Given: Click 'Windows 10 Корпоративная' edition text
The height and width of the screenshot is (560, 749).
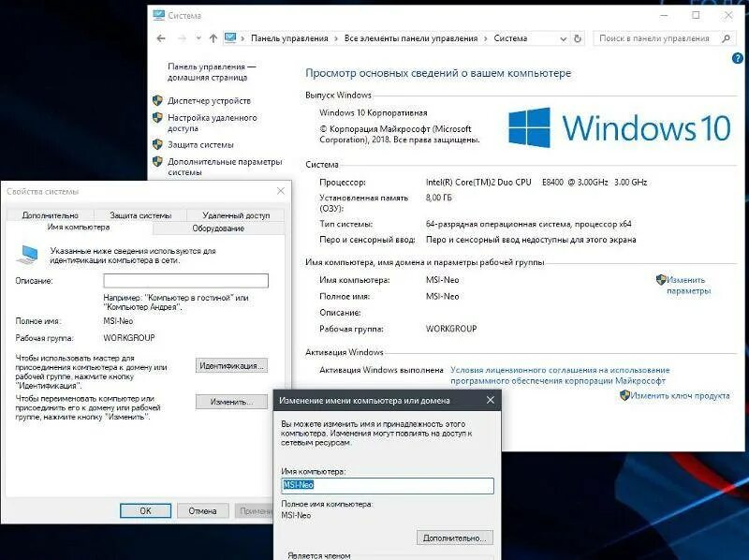Looking at the screenshot, I should [x=374, y=112].
